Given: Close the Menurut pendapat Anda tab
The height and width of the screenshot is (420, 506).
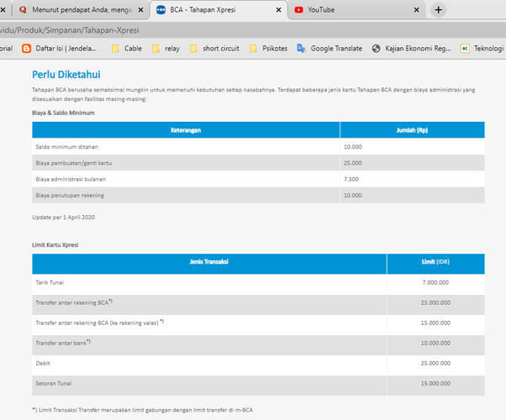Looking at the screenshot, I should point(140,10).
